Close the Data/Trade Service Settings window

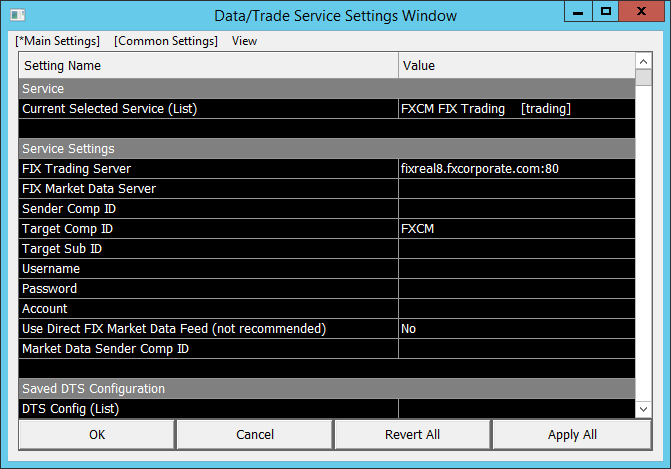(x=641, y=11)
